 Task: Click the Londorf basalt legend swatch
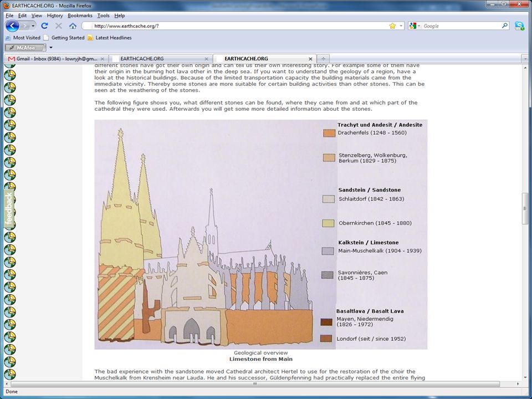pyautogui.click(x=326, y=339)
